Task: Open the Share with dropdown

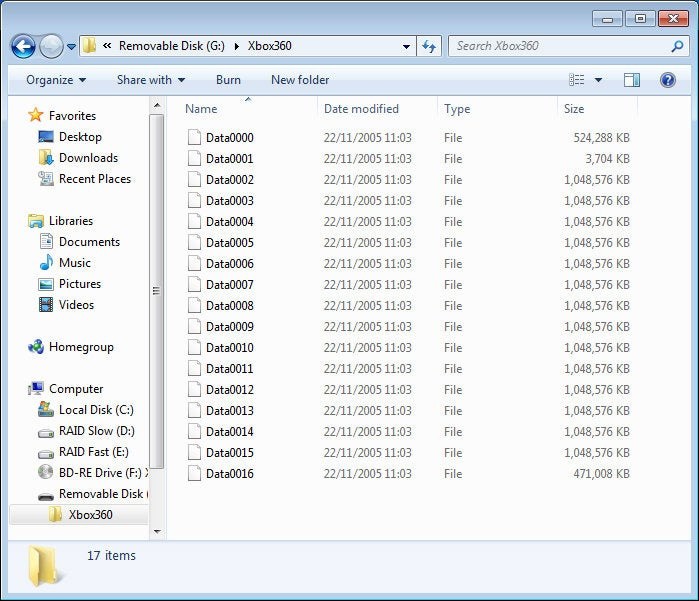Action: 150,80
